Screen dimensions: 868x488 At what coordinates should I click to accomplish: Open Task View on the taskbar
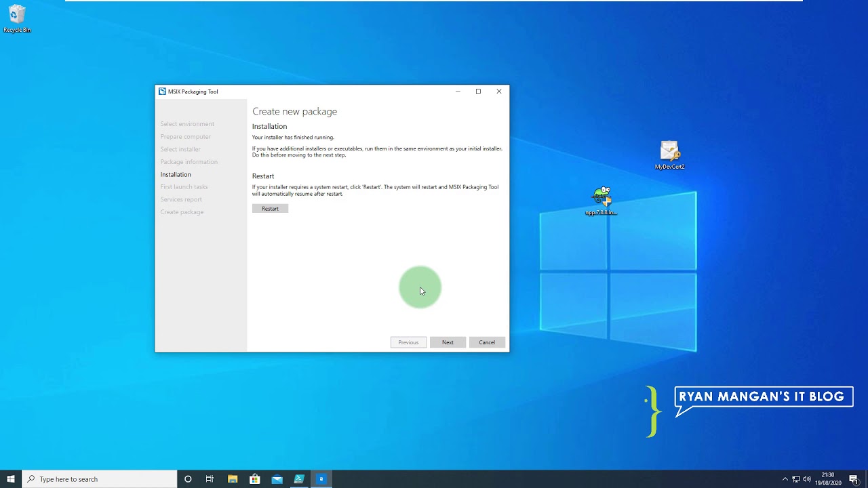click(210, 479)
